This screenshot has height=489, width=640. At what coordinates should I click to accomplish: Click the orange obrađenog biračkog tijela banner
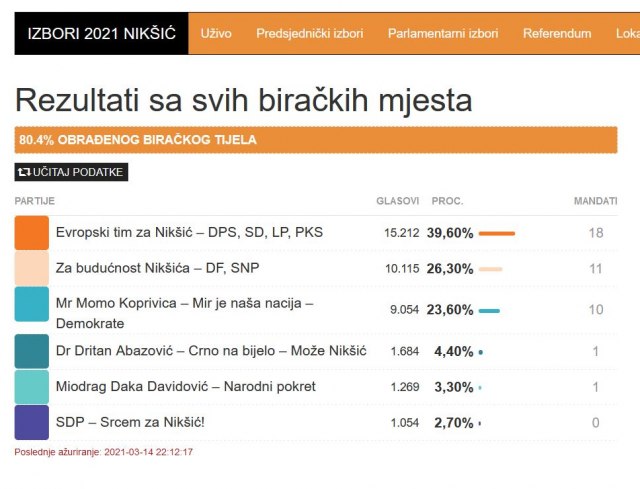pos(315,140)
